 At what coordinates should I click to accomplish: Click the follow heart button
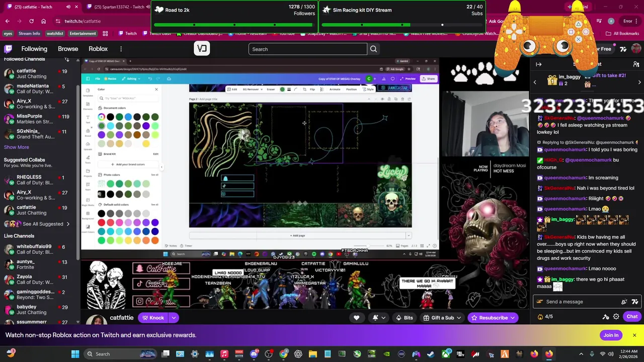(x=356, y=318)
